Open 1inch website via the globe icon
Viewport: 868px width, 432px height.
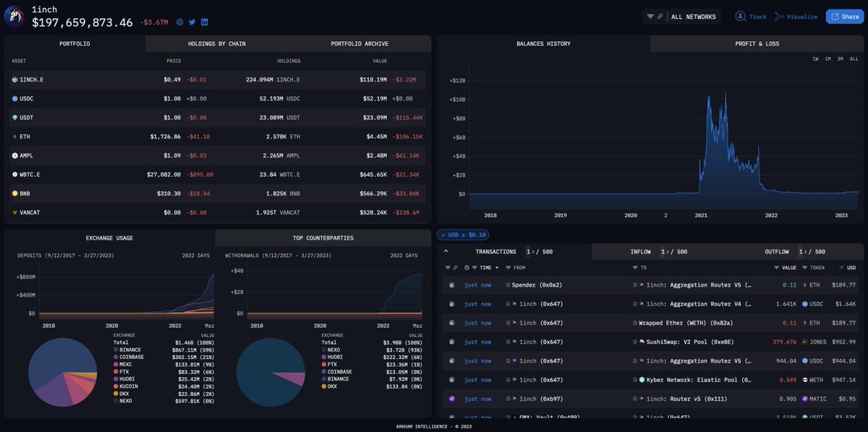[x=179, y=22]
